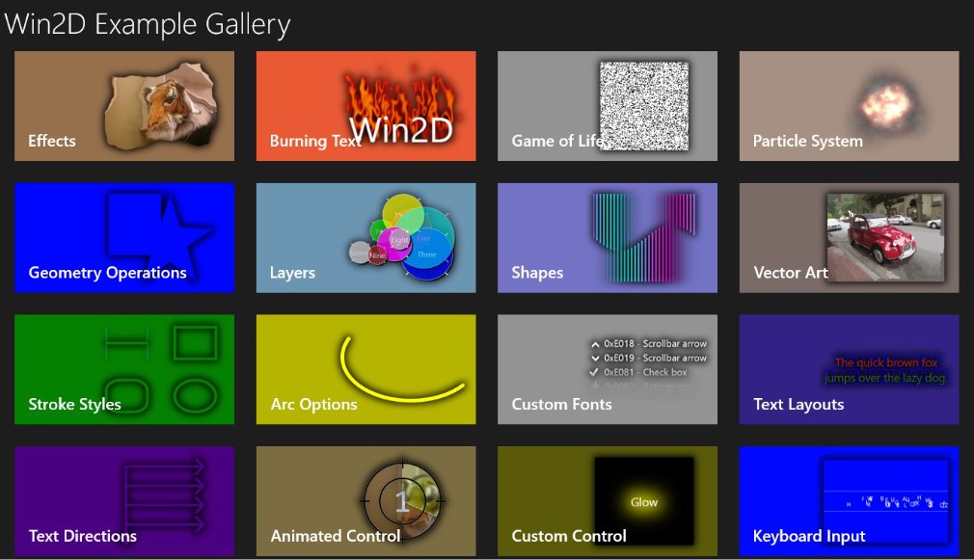The height and width of the screenshot is (560, 974).
Task: Open the Shapes example
Action: [x=607, y=237]
